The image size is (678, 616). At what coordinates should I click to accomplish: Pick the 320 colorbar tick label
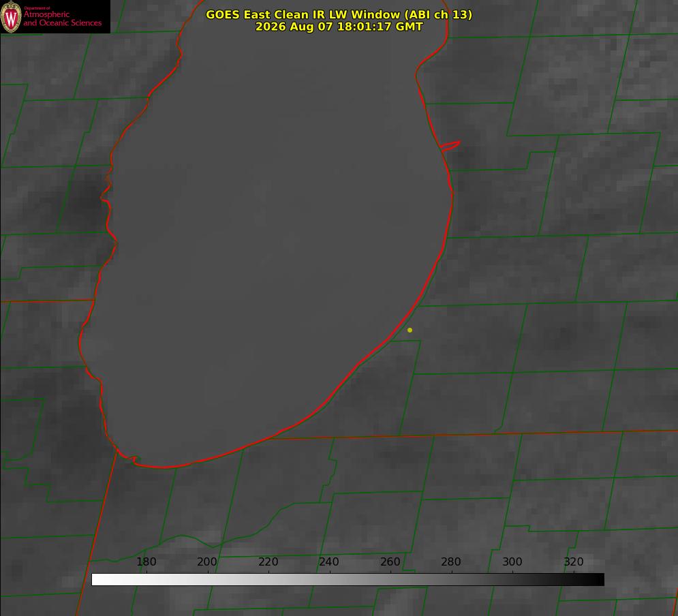tap(573, 561)
